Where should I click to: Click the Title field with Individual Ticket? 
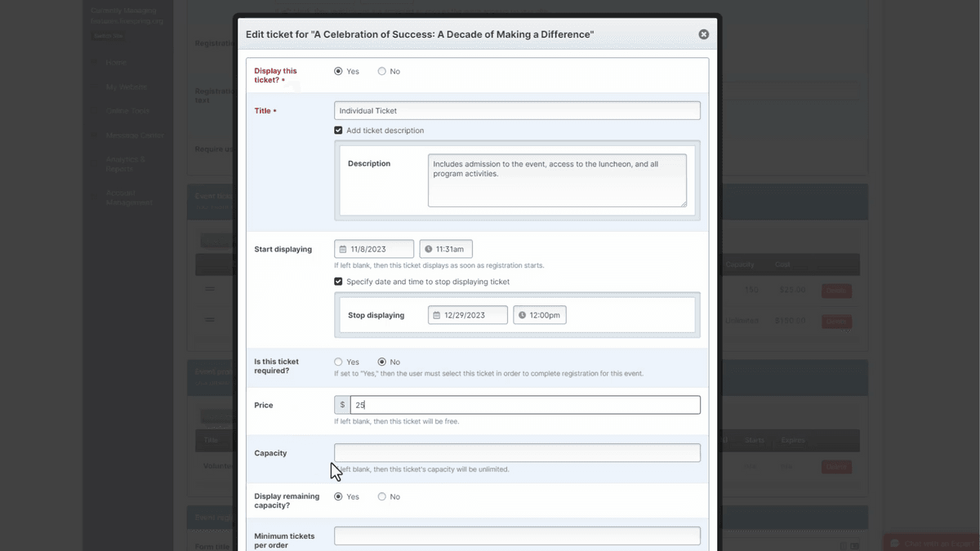(x=517, y=110)
